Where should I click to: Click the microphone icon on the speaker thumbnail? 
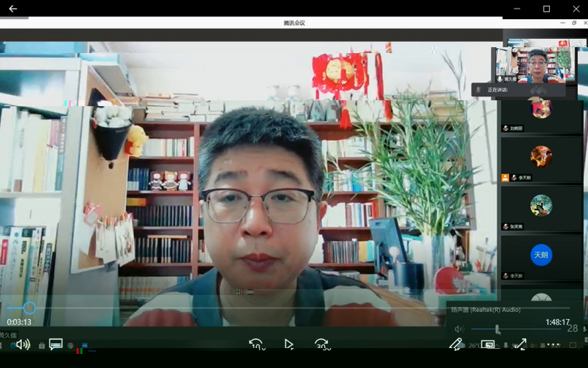click(500, 79)
